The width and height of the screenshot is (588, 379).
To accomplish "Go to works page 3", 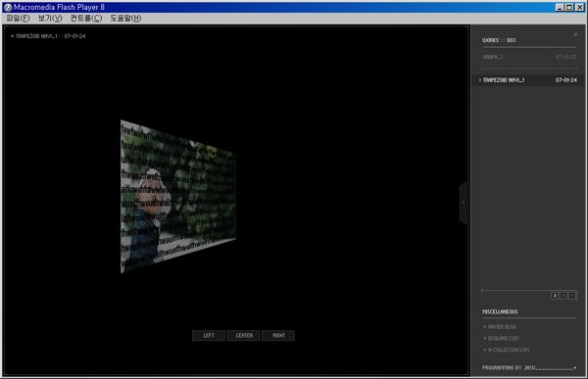I will (555, 296).
